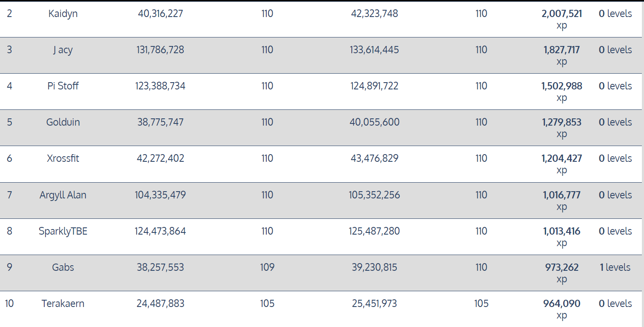Click the SparklyTBE player name
Image resolution: width=644 pixels, height=327 pixels.
click(x=63, y=231)
